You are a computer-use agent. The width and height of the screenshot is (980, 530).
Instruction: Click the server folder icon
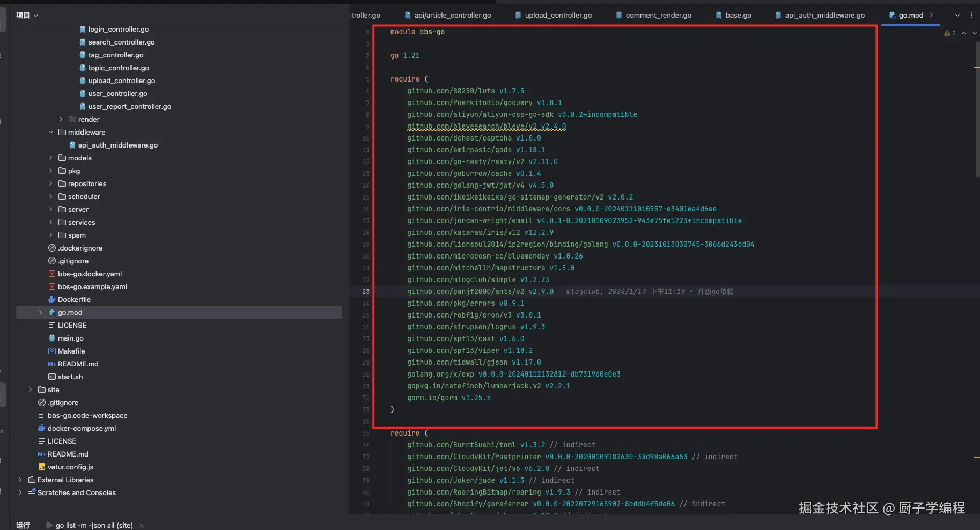pyautogui.click(x=62, y=209)
